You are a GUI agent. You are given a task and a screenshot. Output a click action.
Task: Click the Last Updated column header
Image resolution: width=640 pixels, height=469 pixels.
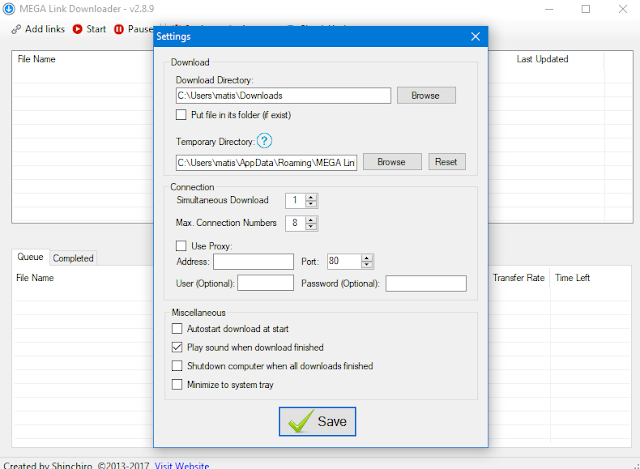pyautogui.click(x=542, y=59)
